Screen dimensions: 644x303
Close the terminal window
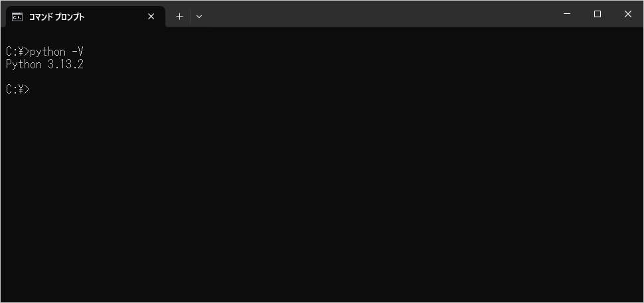627,14
